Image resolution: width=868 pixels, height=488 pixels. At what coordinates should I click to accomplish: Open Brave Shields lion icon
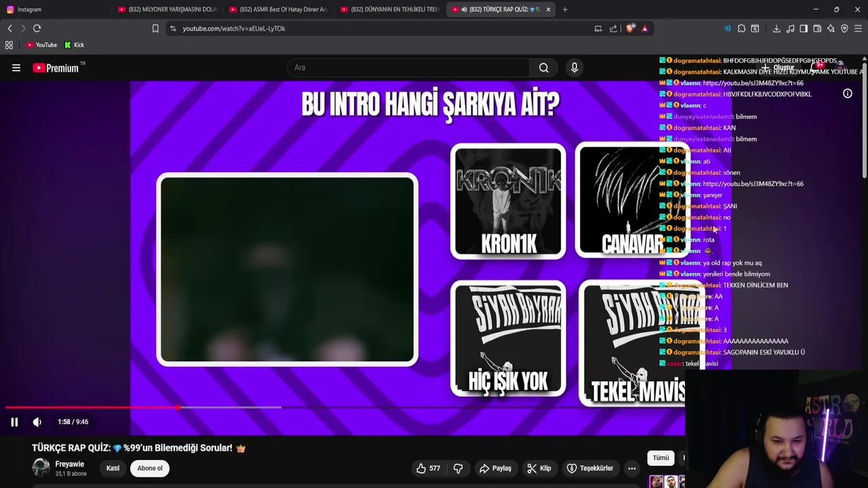point(631,28)
